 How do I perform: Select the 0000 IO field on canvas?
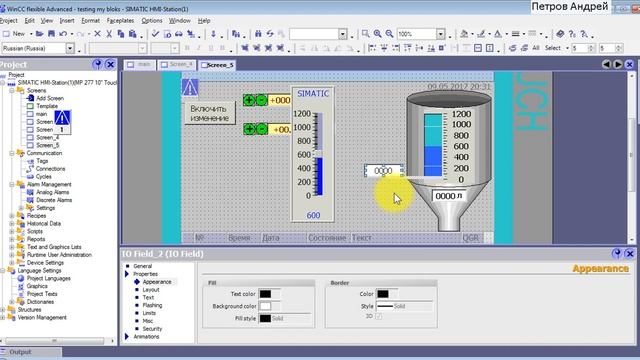[383, 171]
